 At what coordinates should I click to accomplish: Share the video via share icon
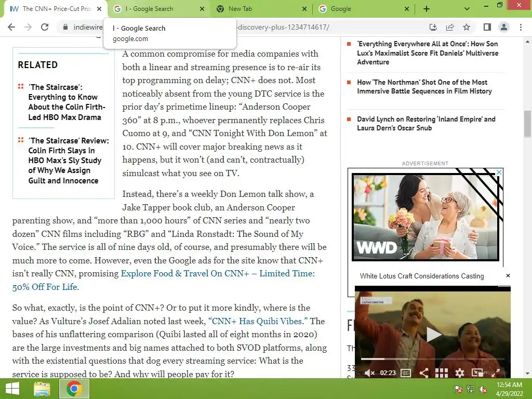point(424,373)
